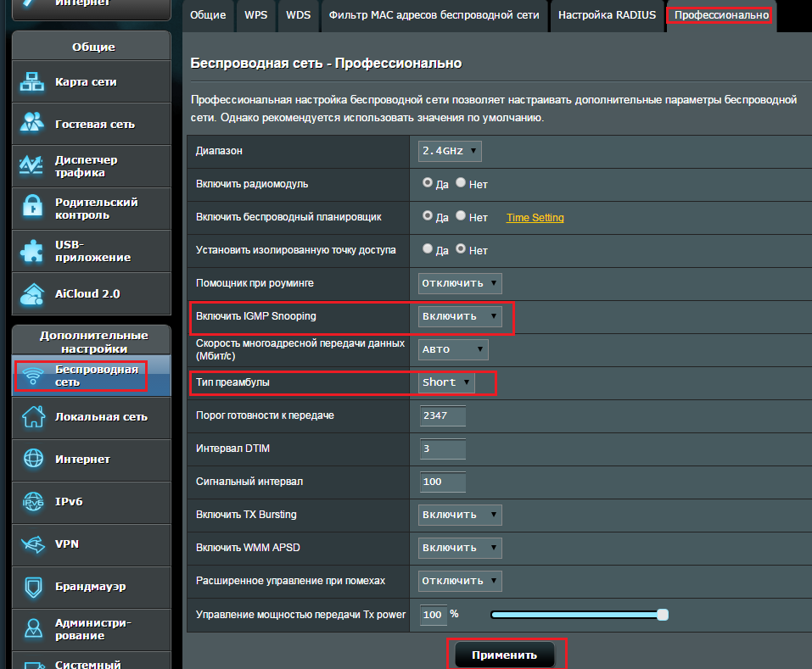Viewport: 812px width, 669px height.
Task: Open the Тип преамбулы Short dropdown
Action: tap(446, 382)
